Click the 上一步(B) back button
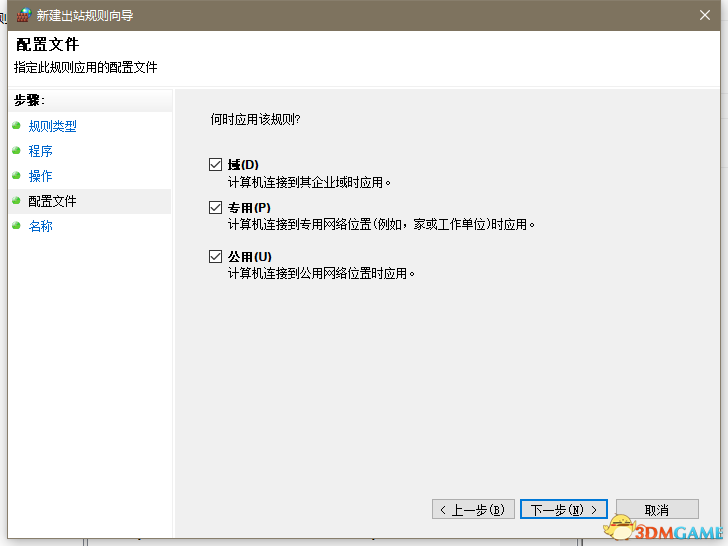 click(x=473, y=509)
